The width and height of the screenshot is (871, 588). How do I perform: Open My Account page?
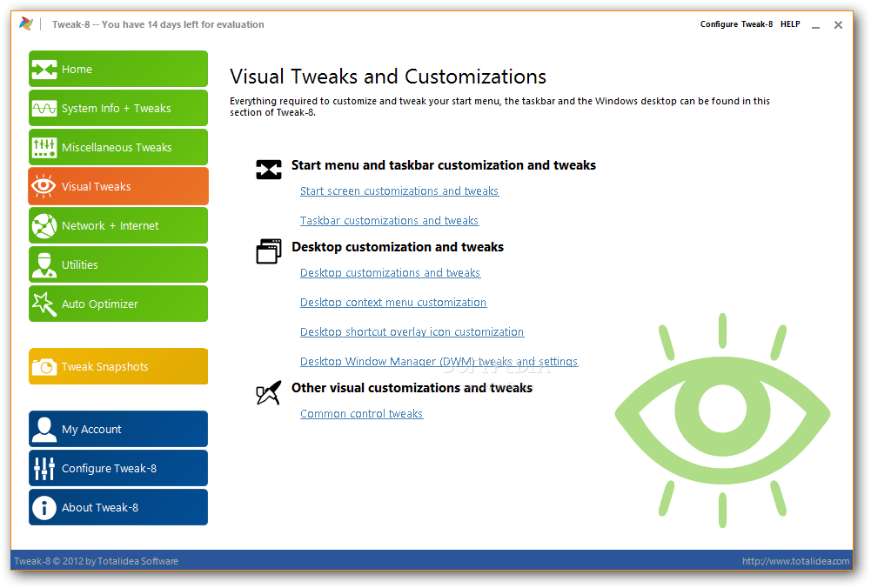coord(118,429)
